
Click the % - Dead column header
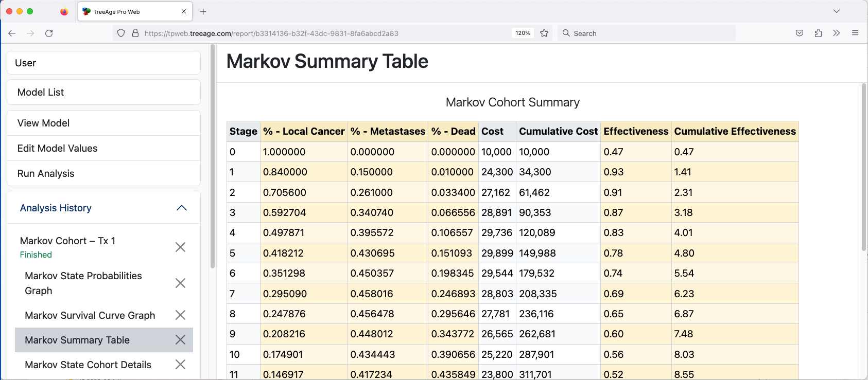453,131
